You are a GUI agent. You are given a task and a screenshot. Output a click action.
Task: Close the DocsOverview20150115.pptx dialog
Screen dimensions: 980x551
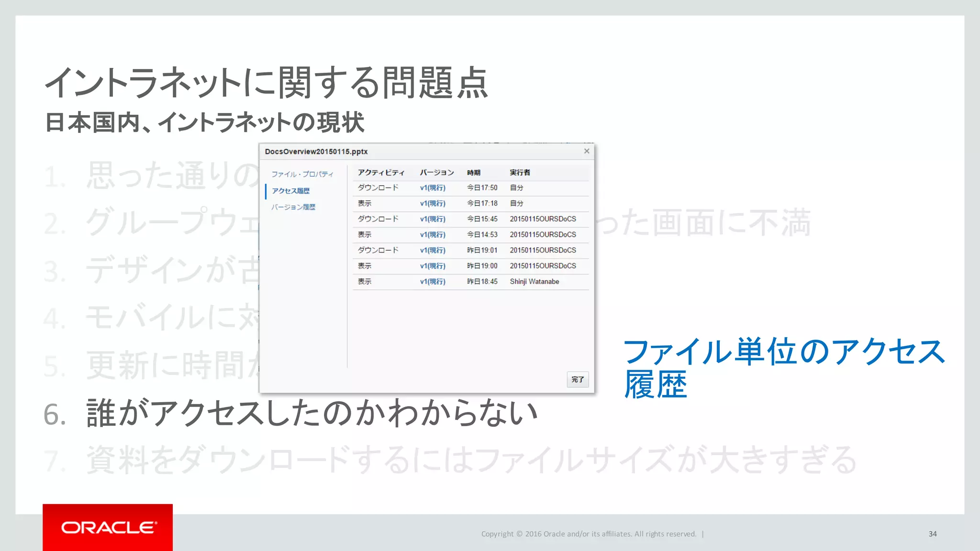click(x=587, y=151)
